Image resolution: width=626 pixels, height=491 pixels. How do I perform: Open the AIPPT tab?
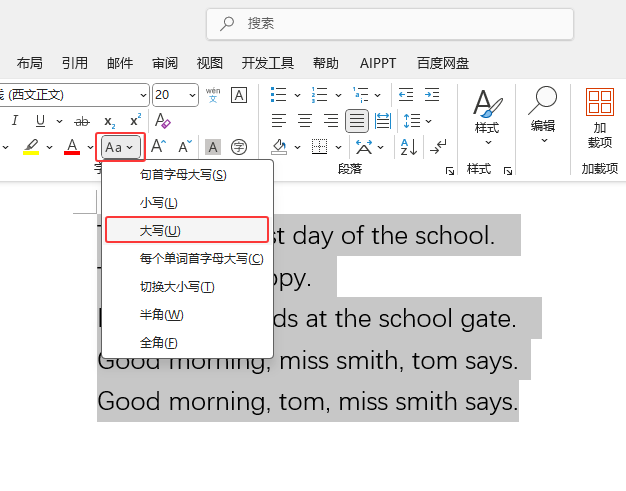(x=378, y=63)
